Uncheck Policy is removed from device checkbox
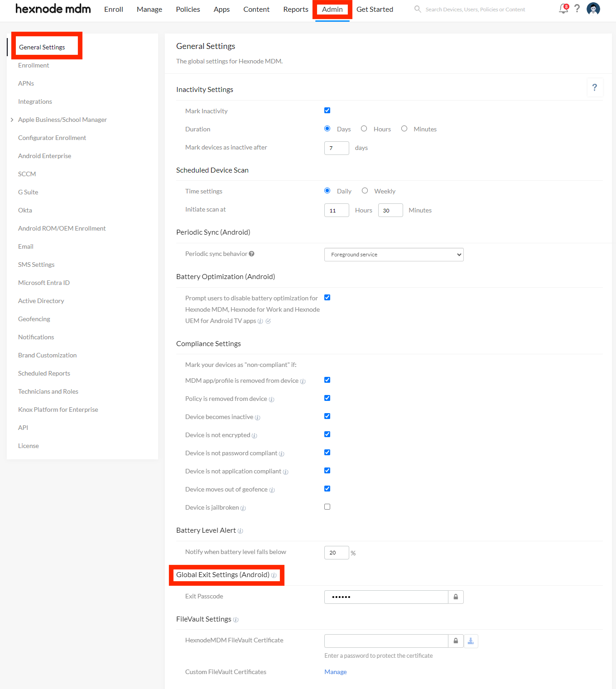Image resolution: width=616 pixels, height=689 pixels. tap(327, 398)
